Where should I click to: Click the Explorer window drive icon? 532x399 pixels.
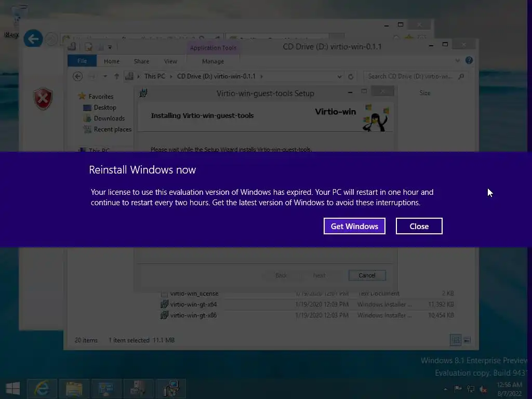72,46
